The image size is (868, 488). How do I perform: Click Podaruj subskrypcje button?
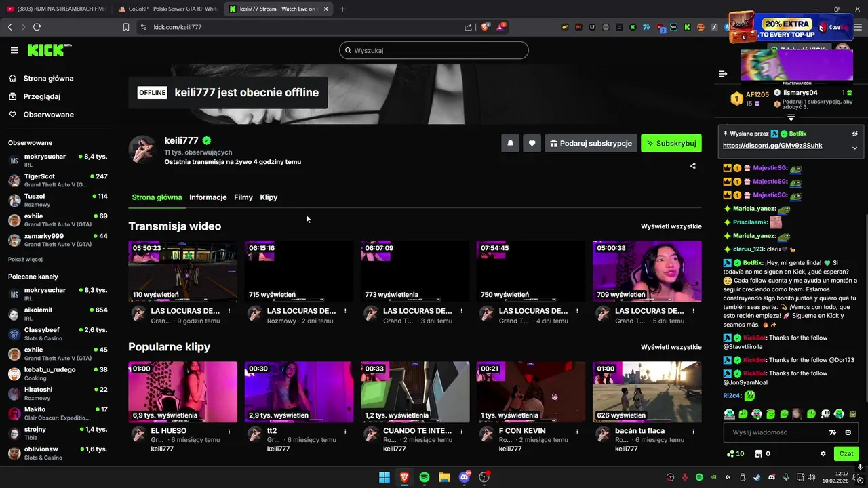(591, 143)
